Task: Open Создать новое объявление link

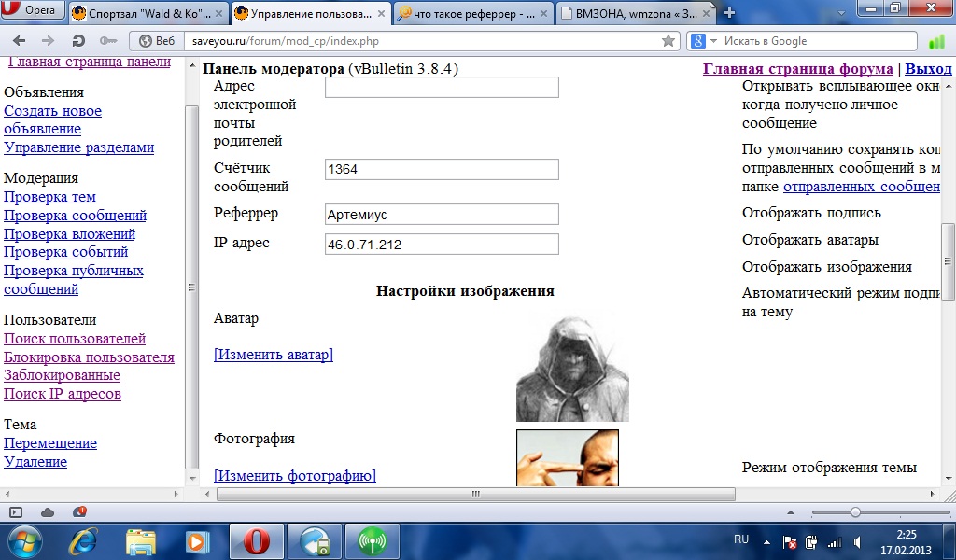Action: coord(52,119)
